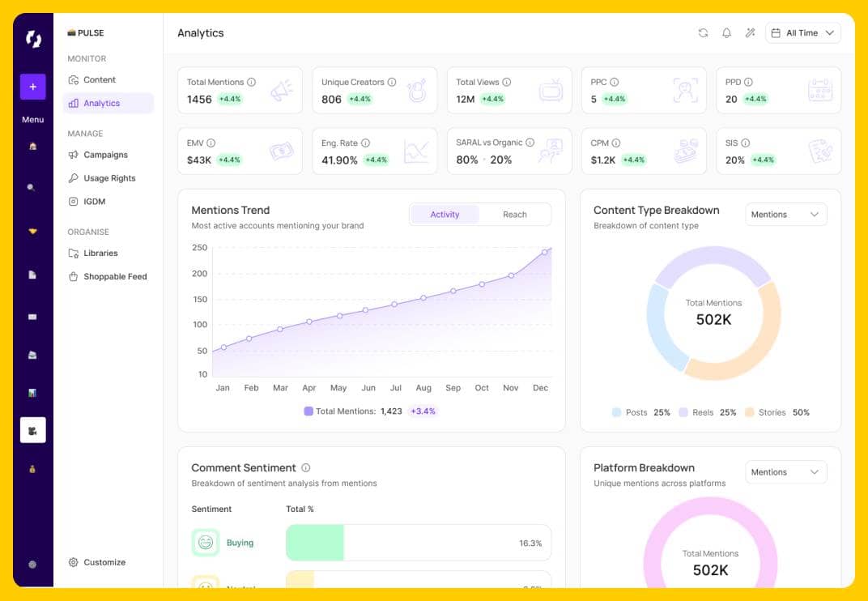Click the document page icon in rail

[32, 275]
